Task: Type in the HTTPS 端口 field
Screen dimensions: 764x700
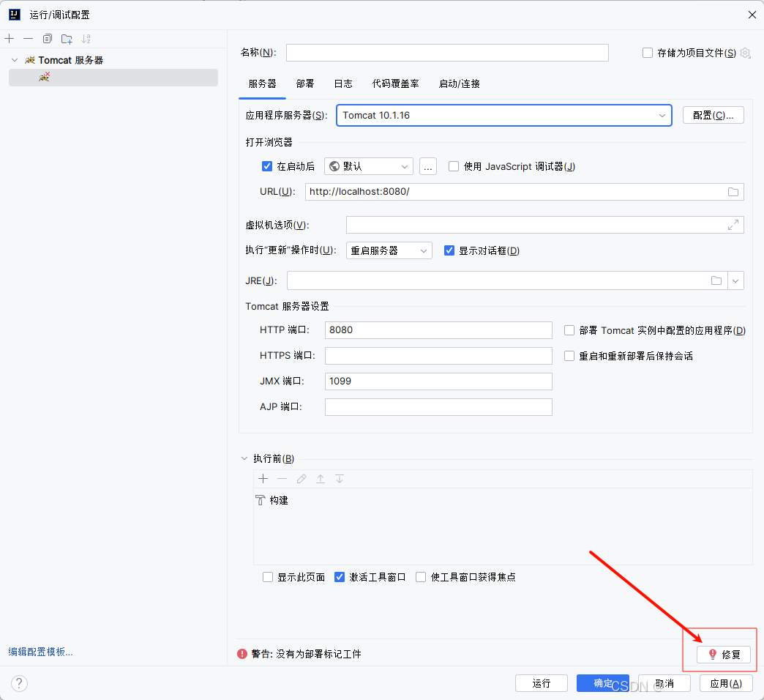Action: coord(438,355)
